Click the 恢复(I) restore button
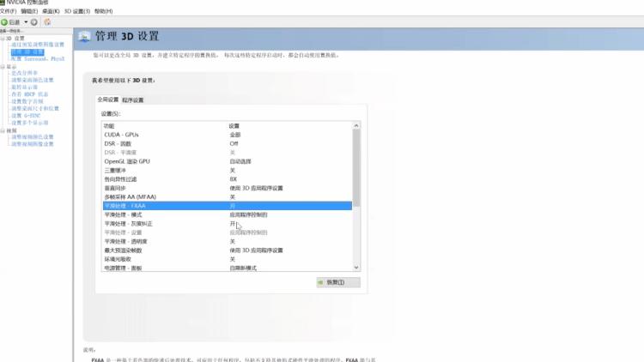This screenshot has width=644, height=362. pos(338,282)
